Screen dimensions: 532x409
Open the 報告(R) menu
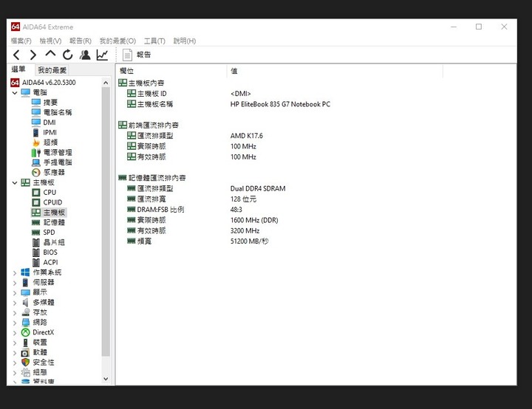[x=81, y=41]
